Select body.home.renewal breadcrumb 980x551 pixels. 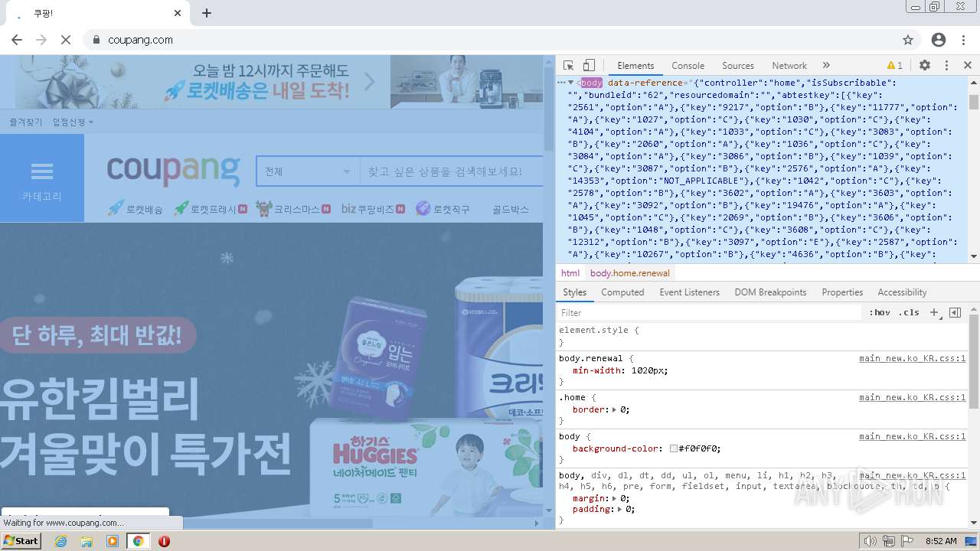[x=629, y=273]
